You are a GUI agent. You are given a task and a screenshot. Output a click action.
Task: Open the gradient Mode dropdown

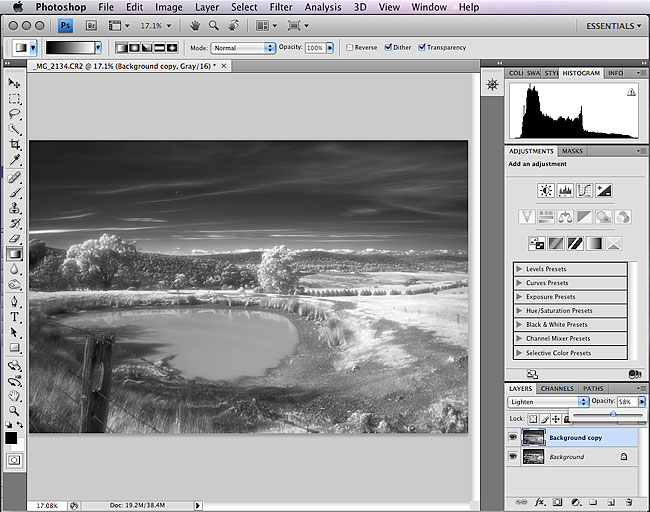(x=243, y=47)
